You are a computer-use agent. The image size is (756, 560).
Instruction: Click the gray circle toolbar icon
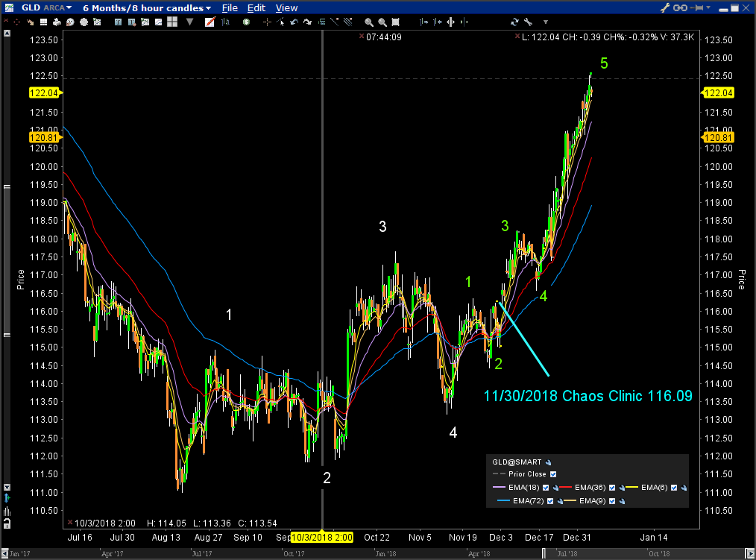[x=84, y=22]
